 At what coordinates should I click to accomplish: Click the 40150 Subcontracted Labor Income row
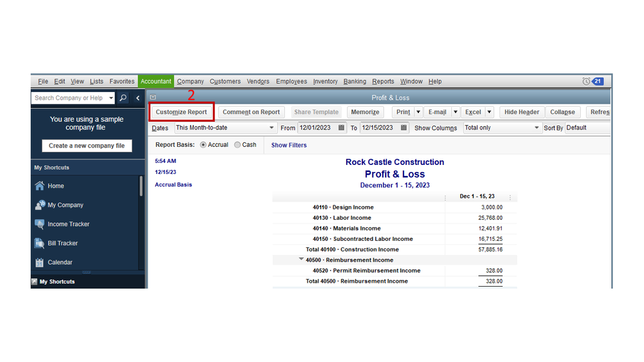tap(395, 239)
